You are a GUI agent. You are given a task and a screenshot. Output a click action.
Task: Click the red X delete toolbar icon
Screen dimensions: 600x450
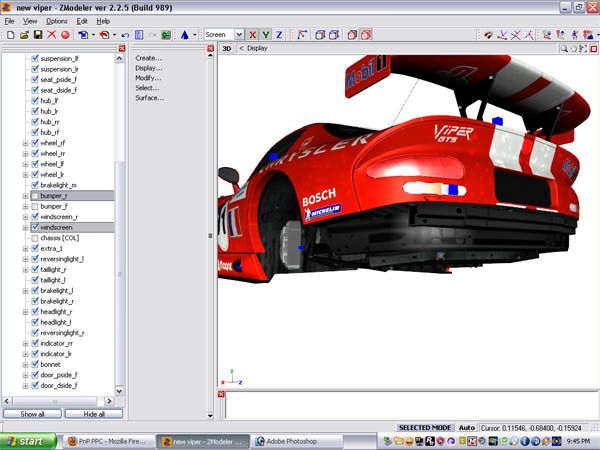51,34
